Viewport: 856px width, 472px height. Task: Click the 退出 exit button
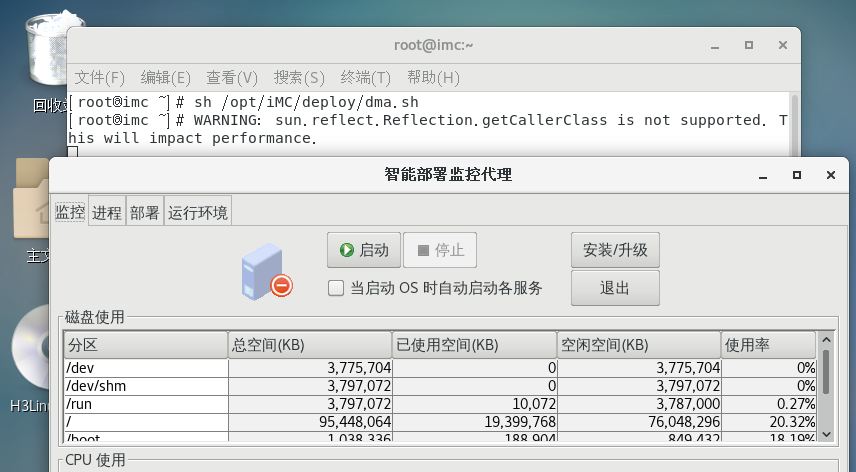coord(615,288)
